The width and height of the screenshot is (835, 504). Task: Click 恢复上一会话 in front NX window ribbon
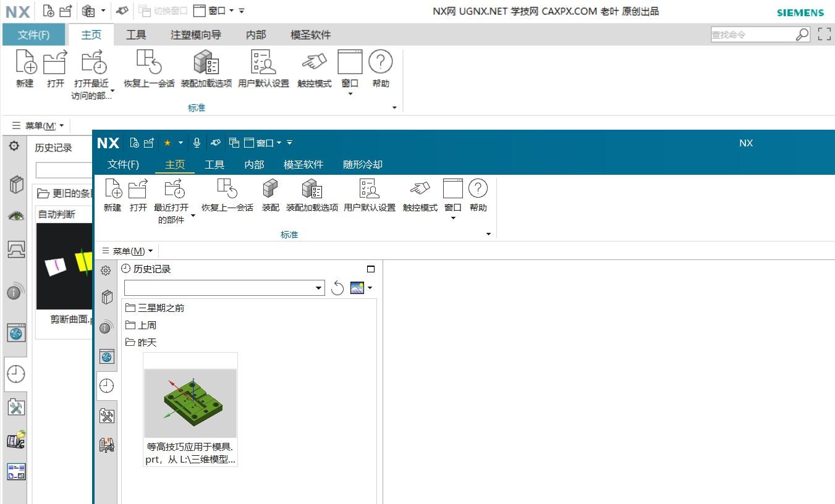pyautogui.click(x=227, y=195)
